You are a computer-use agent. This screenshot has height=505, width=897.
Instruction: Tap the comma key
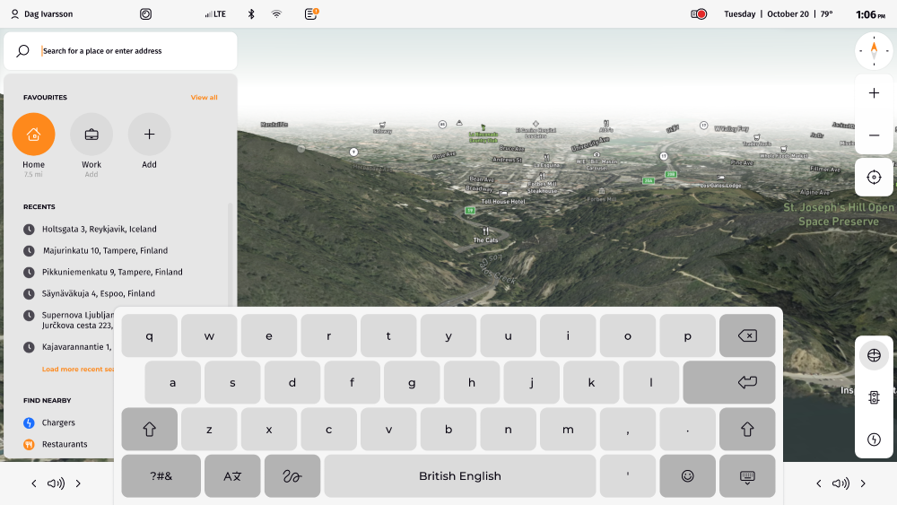click(x=628, y=429)
